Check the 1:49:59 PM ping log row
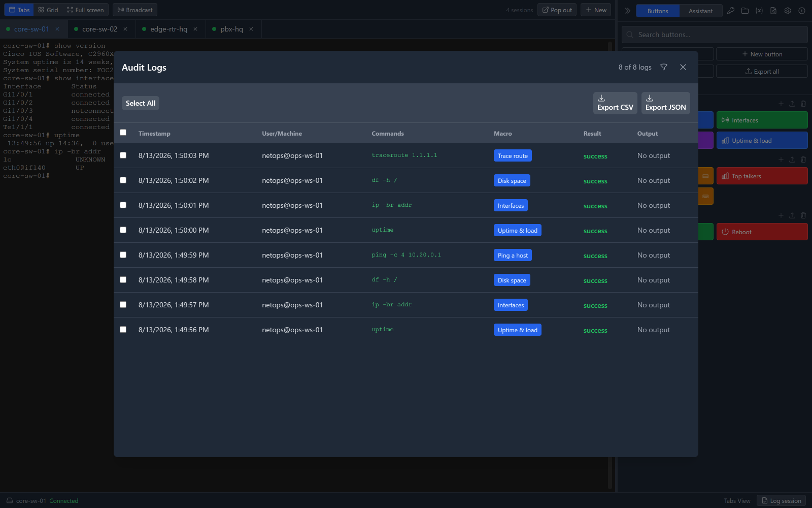 click(123, 255)
